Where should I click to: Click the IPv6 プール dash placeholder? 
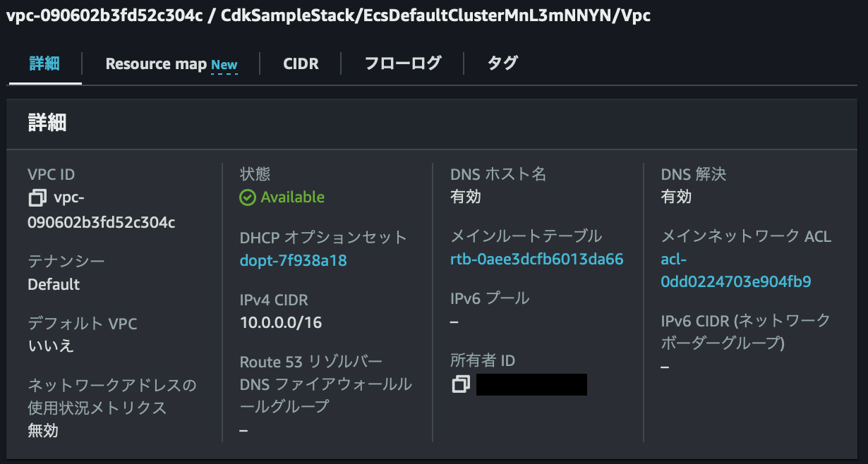[x=454, y=321]
